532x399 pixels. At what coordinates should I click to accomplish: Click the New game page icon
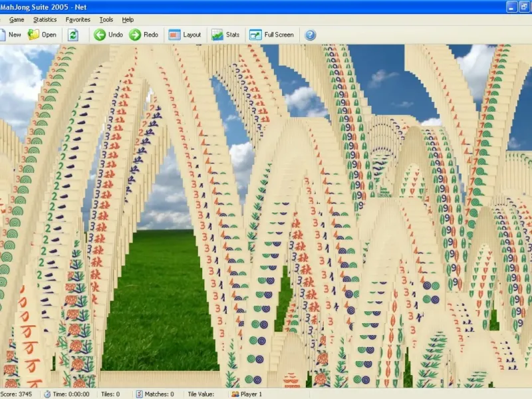(x=2, y=35)
